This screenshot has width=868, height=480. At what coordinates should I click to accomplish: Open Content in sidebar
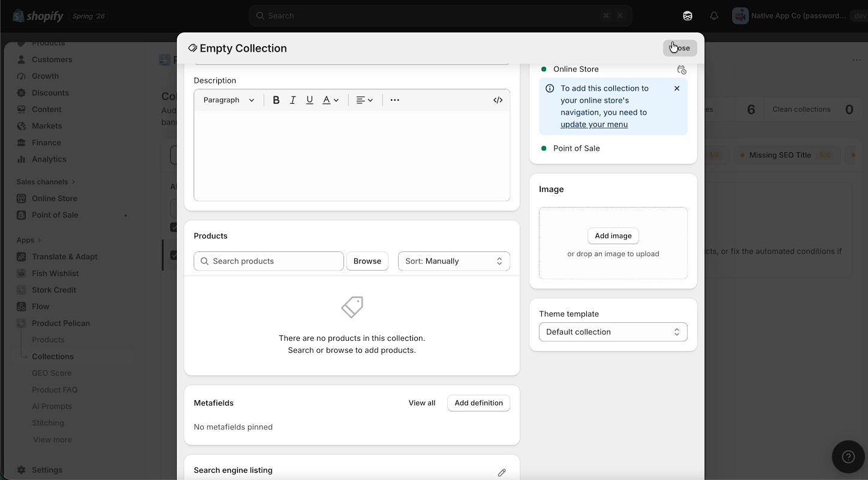coord(47,109)
